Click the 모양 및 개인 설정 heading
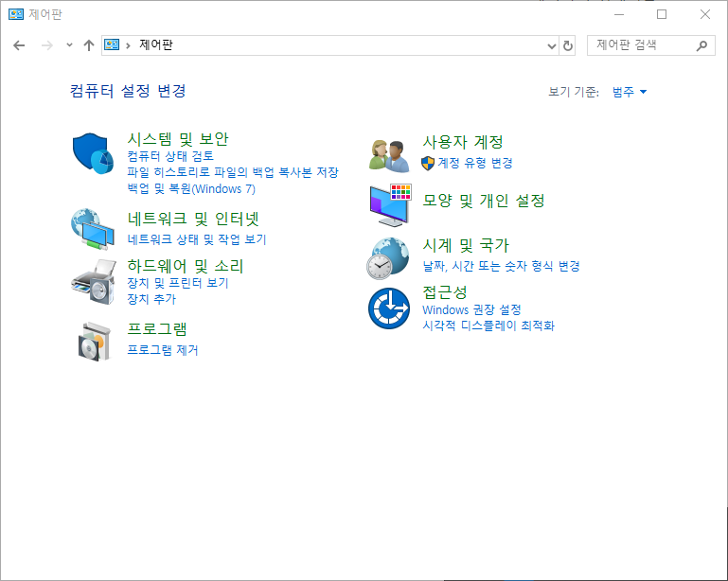Screen dimensions: 728x581 pyautogui.click(x=484, y=201)
